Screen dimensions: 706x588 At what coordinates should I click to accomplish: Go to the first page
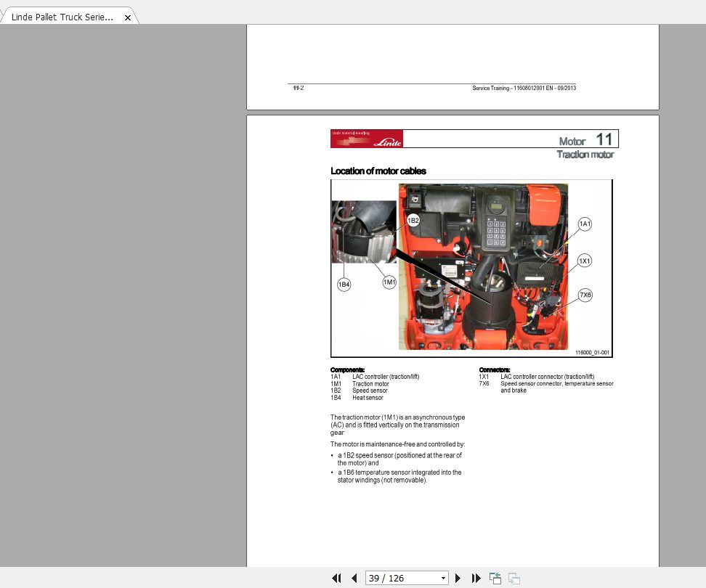(336, 578)
